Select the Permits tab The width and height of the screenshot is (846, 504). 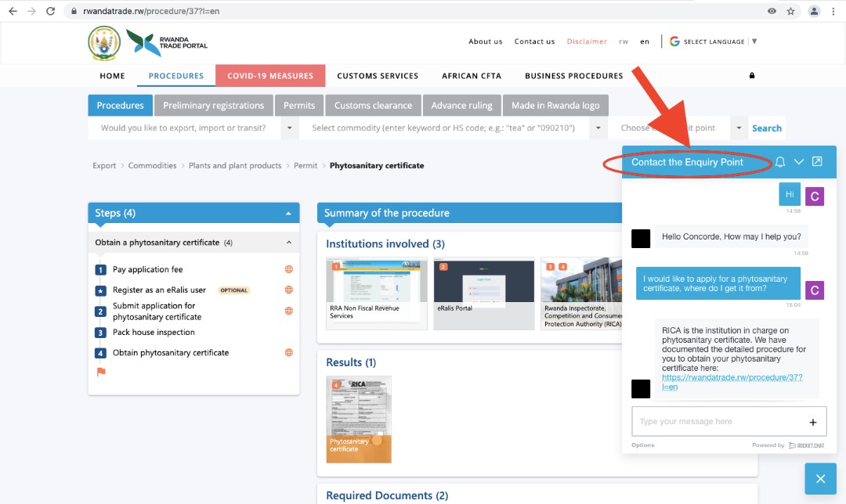pos(299,106)
